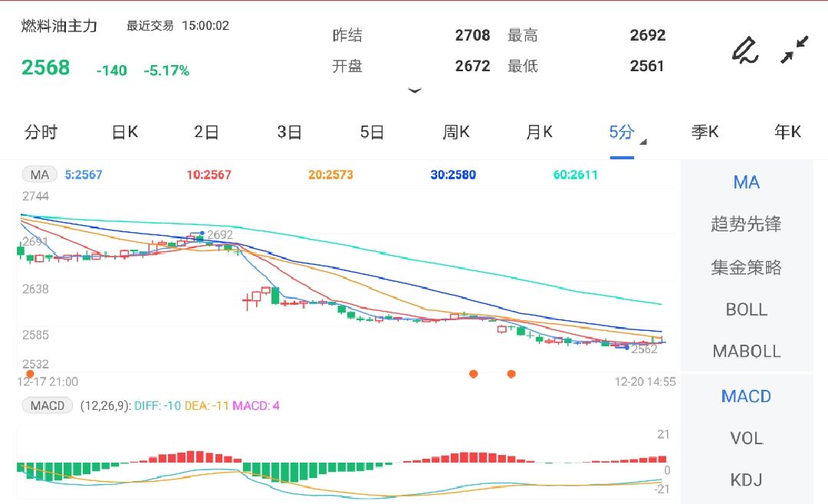Screen dimensions: 828x504
Task: Click the rightmost orange timeline dot
Action: pyautogui.click(x=511, y=374)
